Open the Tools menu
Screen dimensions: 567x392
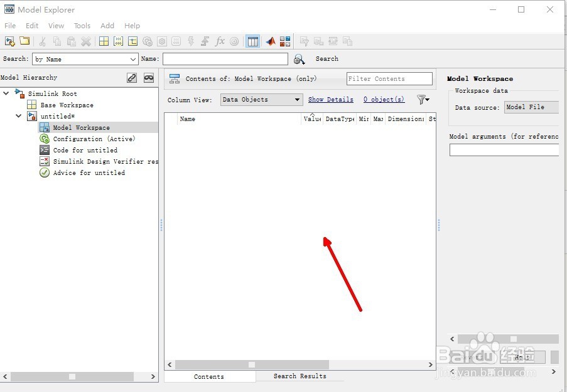82,26
